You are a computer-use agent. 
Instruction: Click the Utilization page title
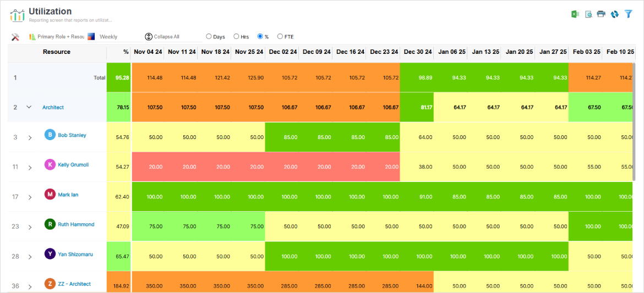tap(50, 12)
